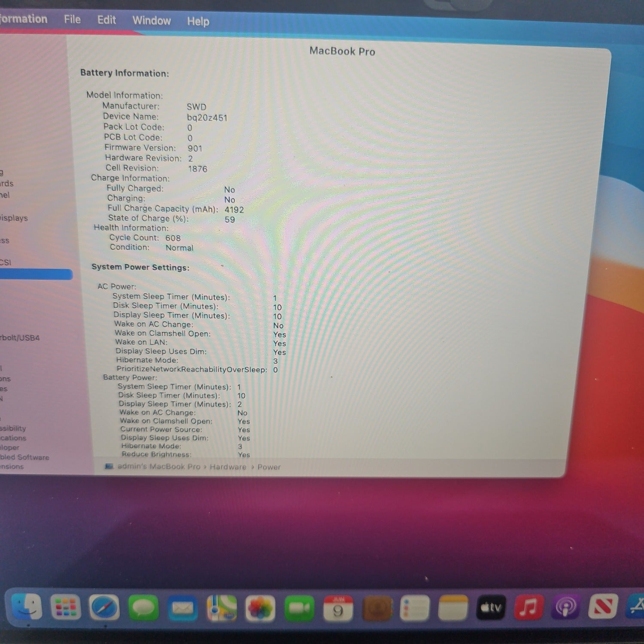Open the Edit menu
Image resolution: width=644 pixels, height=644 pixels.
click(106, 20)
